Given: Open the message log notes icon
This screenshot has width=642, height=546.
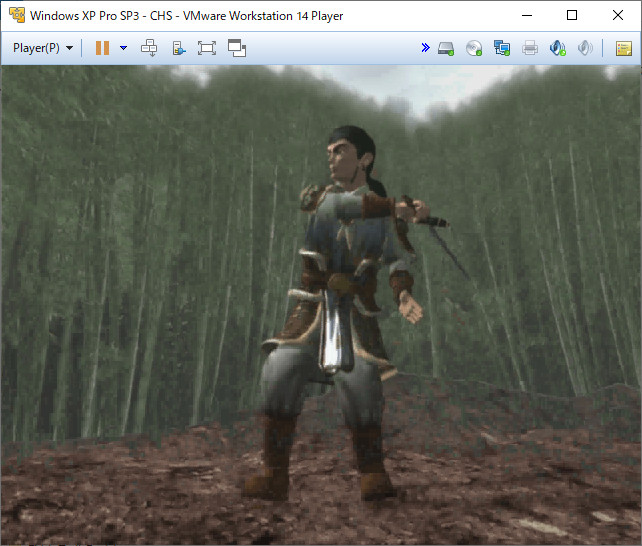Looking at the screenshot, I should 624,48.
